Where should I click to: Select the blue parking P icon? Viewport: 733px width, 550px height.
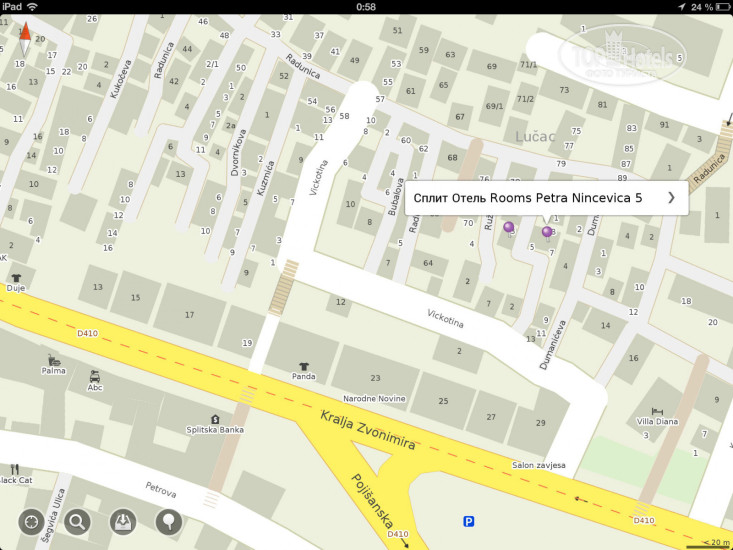(x=468, y=521)
